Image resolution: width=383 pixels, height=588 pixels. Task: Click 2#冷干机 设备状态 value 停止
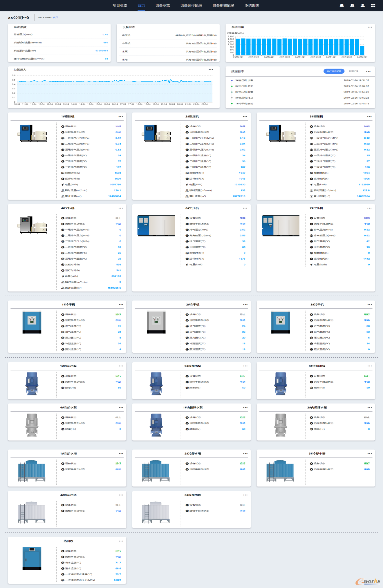click(x=243, y=314)
